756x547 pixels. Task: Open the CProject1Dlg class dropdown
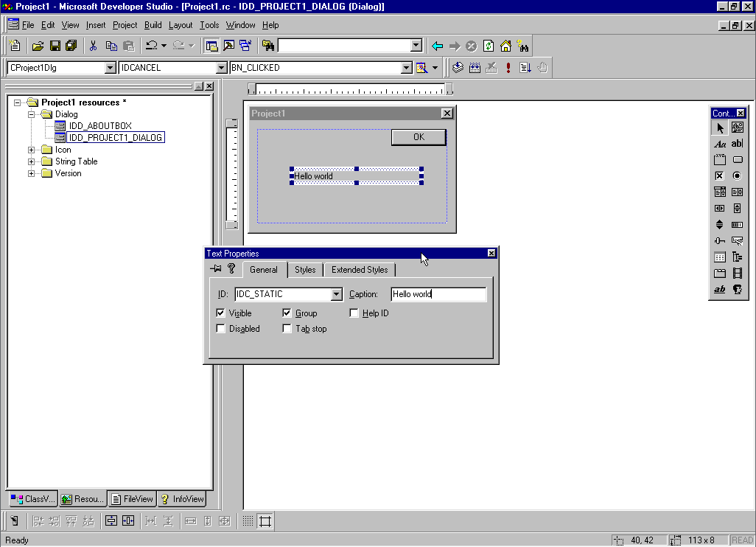coord(110,68)
